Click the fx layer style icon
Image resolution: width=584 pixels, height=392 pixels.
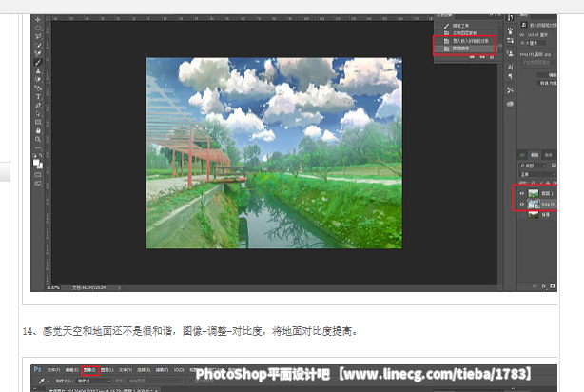[x=544, y=286]
